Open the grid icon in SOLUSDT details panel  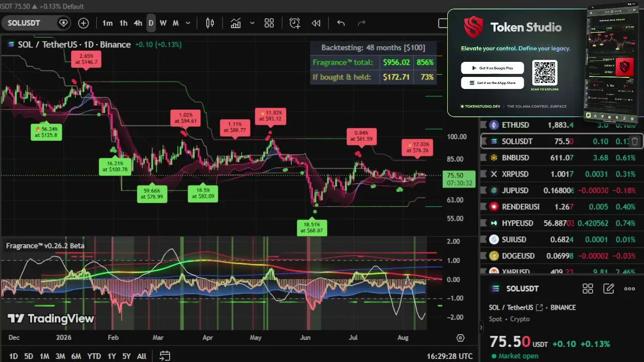click(588, 289)
